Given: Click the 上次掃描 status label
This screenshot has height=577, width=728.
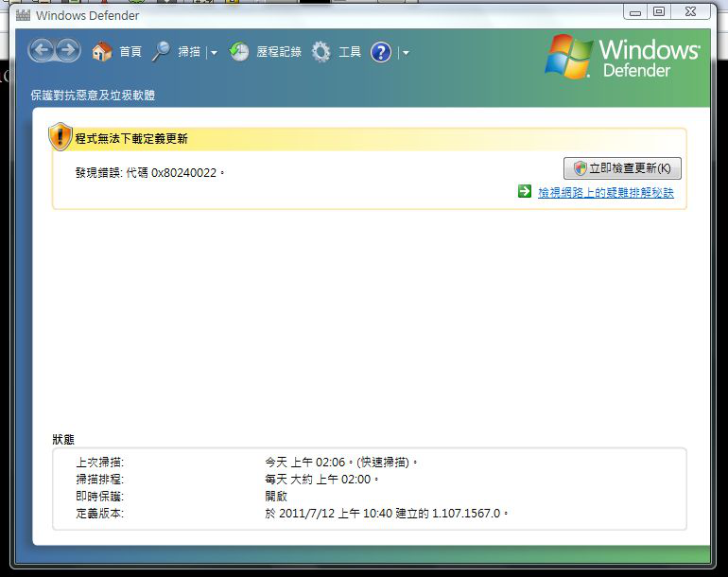Looking at the screenshot, I should pos(100,463).
